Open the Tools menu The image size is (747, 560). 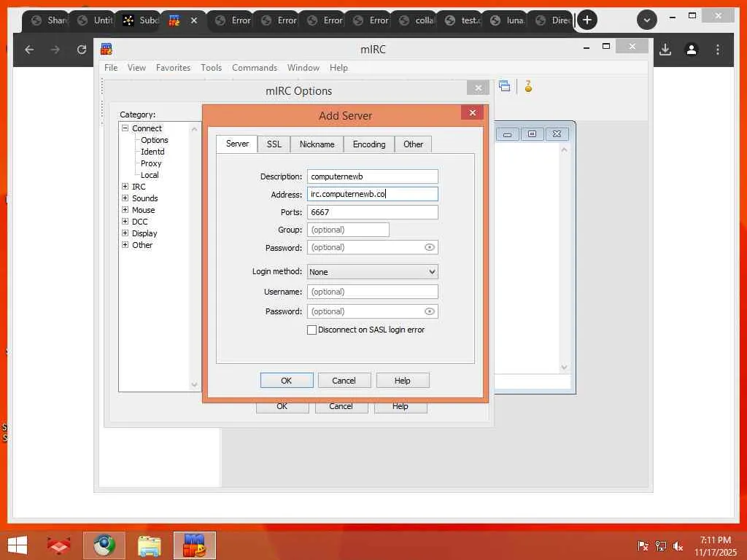[211, 68]
